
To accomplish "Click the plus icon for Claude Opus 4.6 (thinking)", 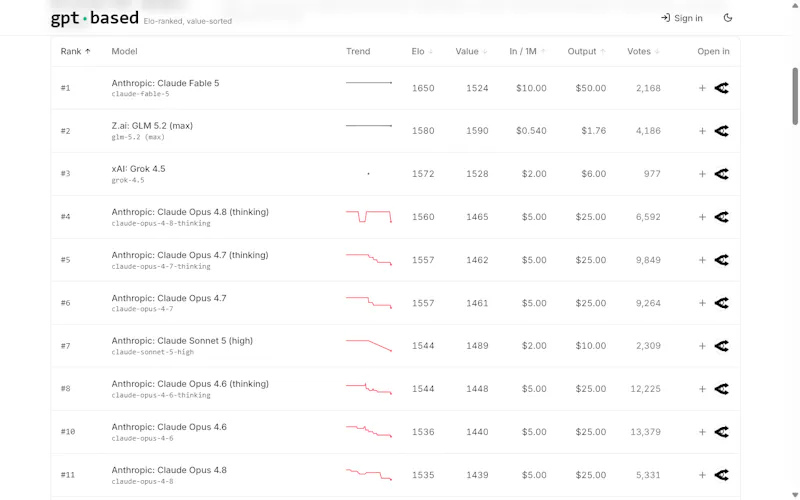I will [x=702, y=389].
